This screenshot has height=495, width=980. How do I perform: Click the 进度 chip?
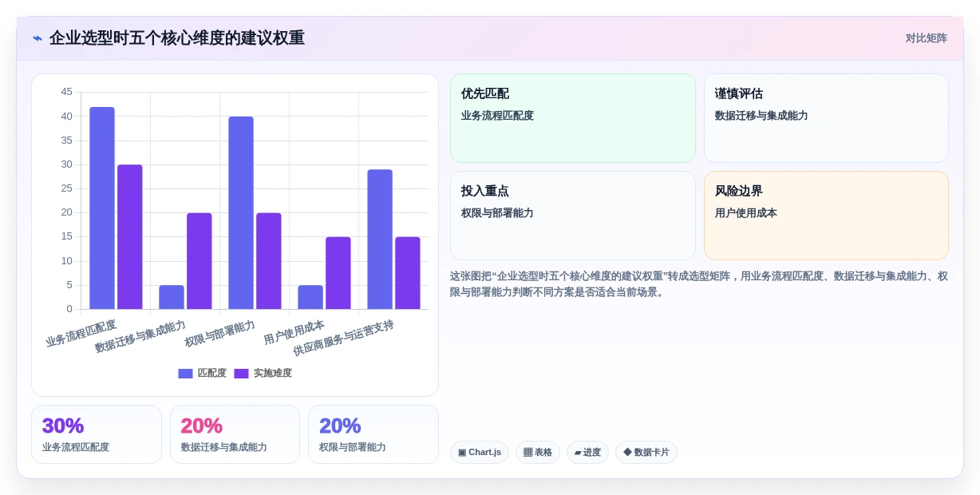click(587, 453)
